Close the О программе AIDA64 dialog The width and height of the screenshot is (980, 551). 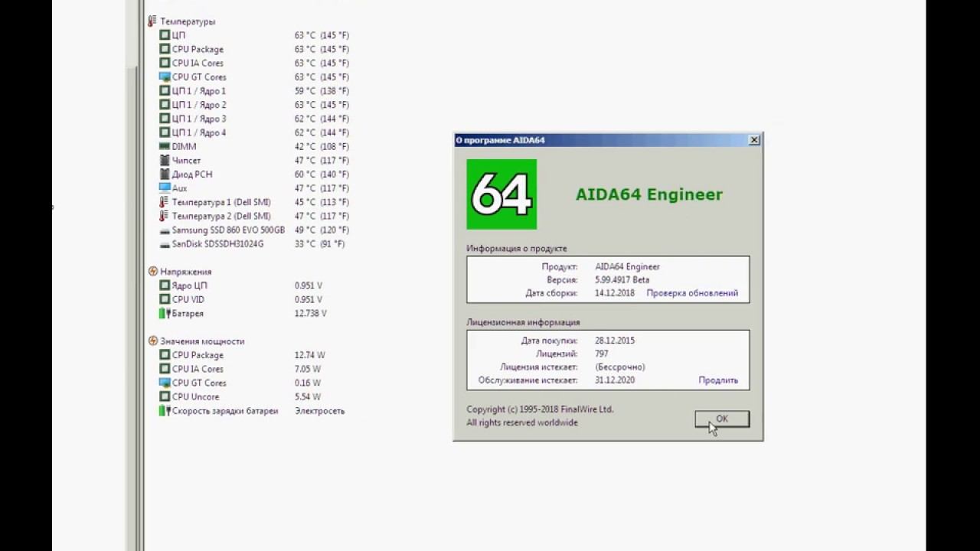(754, 140)
